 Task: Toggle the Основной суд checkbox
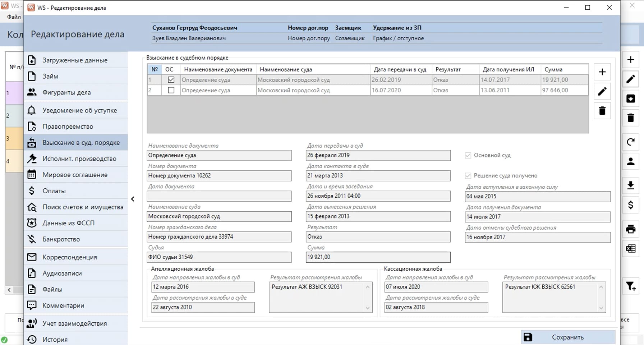(x=468, y=155)
